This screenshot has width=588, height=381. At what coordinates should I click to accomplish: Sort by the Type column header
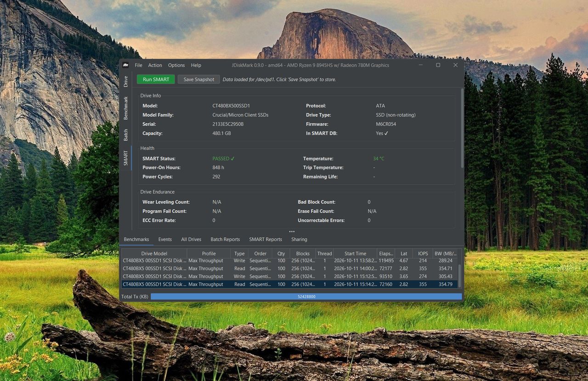click(x=239, y=253)
